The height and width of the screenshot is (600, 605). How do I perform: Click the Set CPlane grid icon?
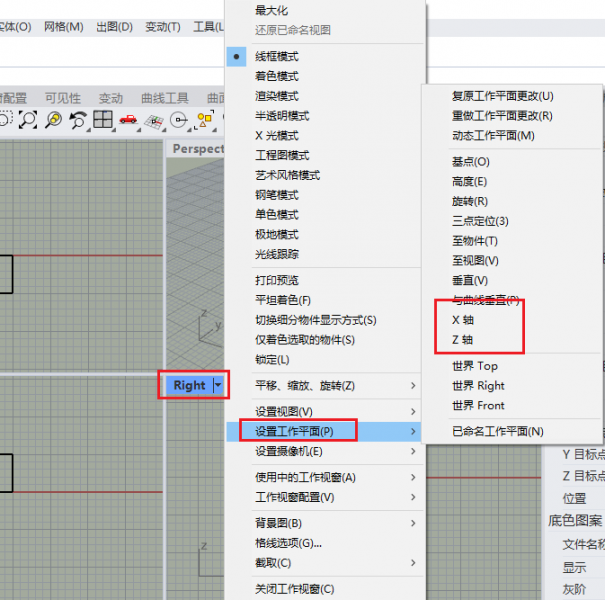coord(154,121)
